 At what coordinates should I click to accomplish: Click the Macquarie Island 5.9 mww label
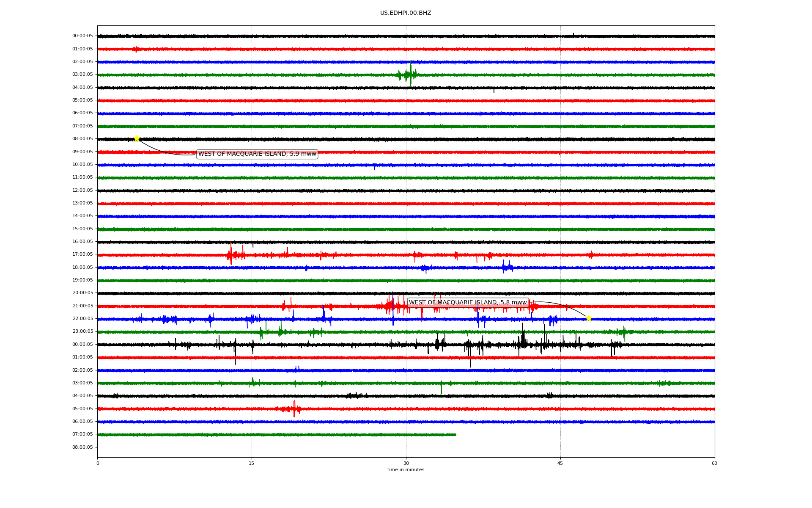(257, 154)
